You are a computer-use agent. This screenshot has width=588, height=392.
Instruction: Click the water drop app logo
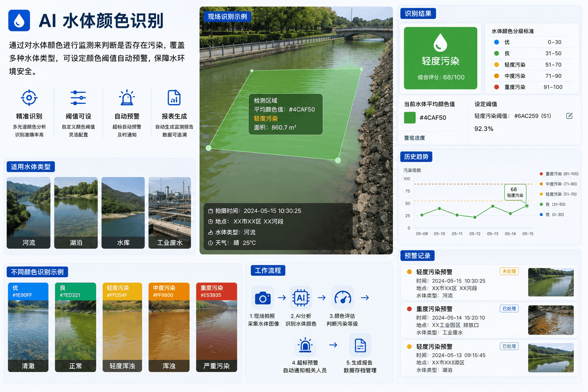click(x=19, y=21)
